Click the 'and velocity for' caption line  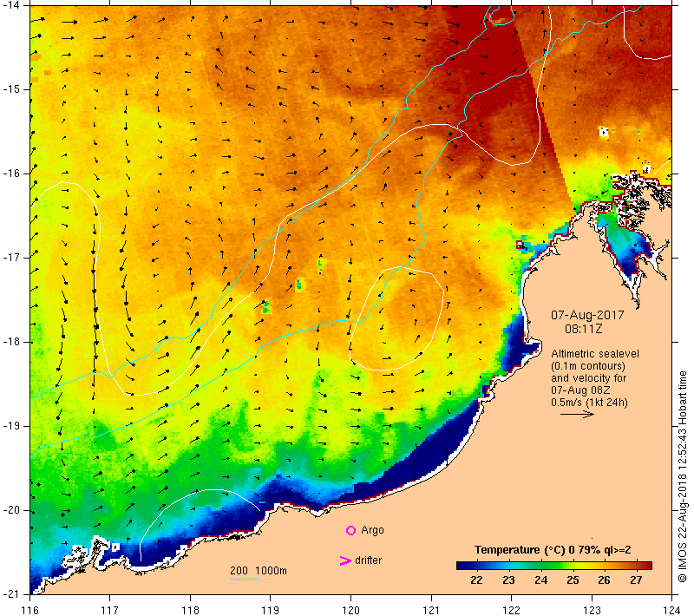(x=589, y=378)
